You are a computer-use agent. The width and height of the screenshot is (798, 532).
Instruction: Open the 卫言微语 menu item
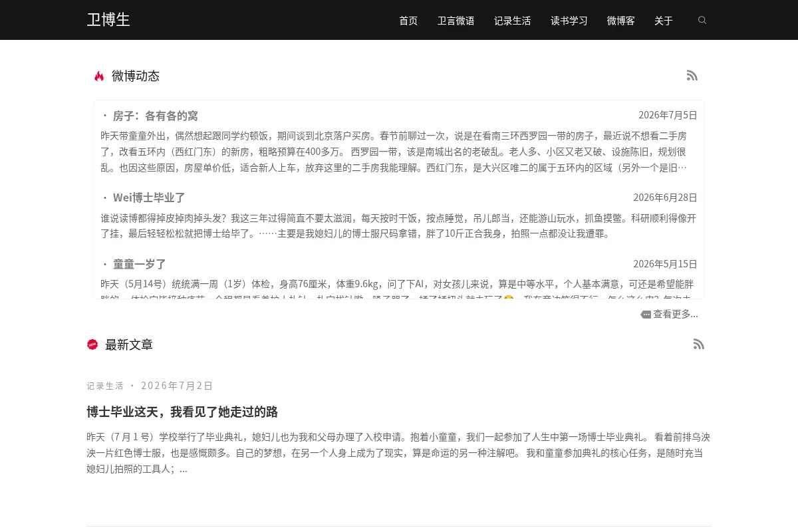(x=456, y=21)
